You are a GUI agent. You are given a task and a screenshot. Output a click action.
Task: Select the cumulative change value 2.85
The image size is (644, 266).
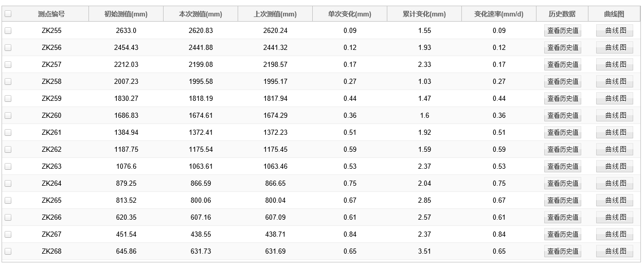424,201
